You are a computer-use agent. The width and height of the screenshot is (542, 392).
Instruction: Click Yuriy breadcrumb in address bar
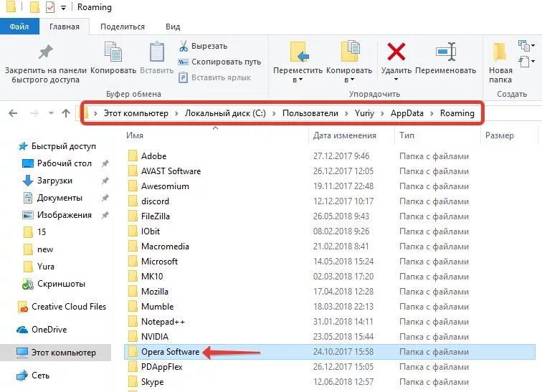coord(364,113)
